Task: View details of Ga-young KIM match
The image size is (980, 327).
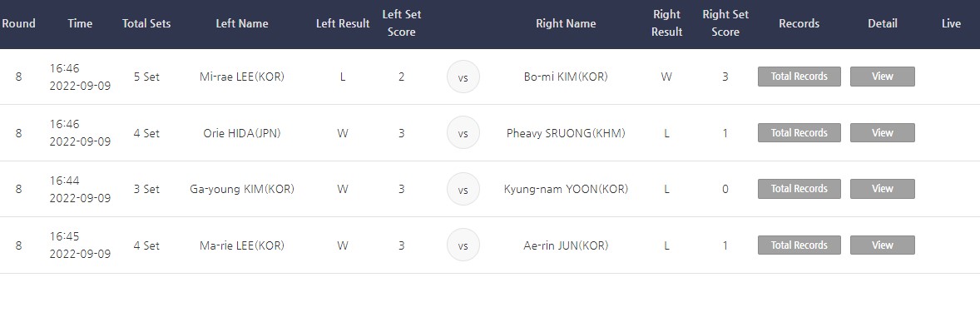Action: [x=883, y=189]
